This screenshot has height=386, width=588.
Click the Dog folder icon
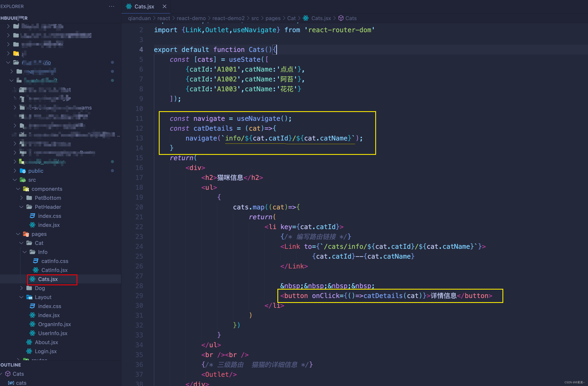pyautogui.click(x=29, y=288)
